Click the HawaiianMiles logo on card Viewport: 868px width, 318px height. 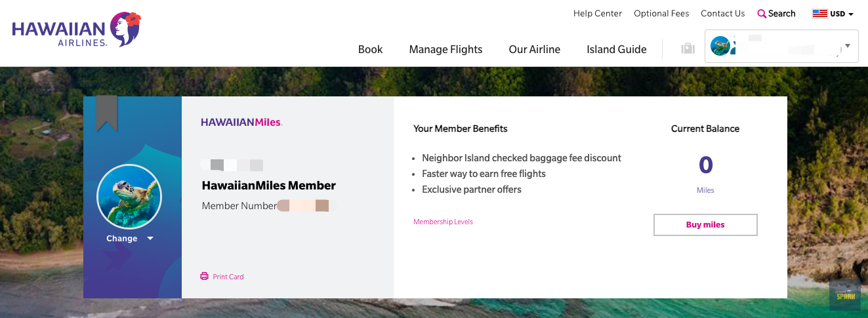coord(241,122)
